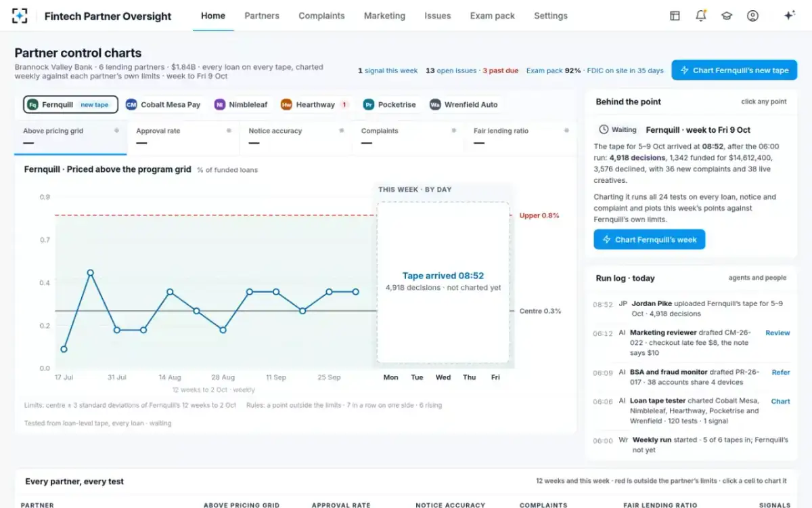Open the "3 past due" link

(501, 70)
